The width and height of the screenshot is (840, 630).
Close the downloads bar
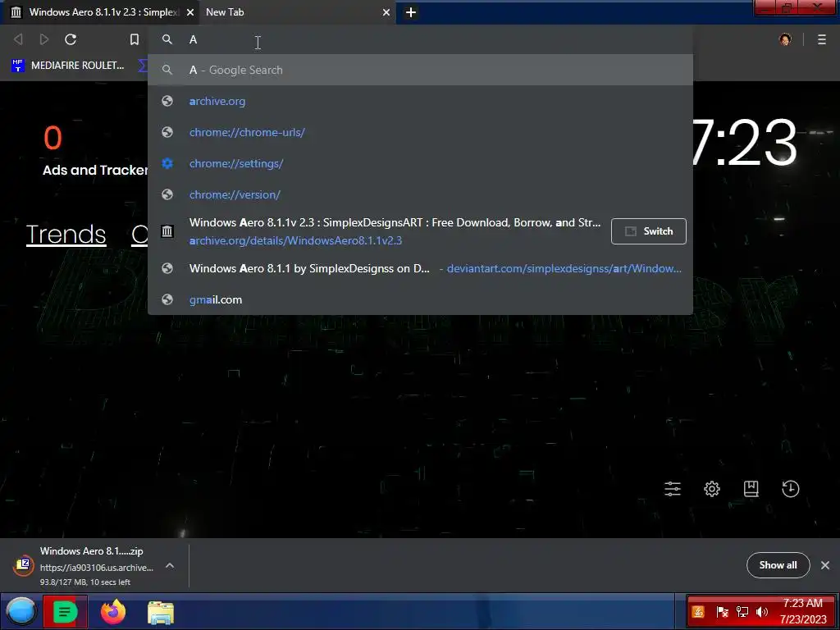[825, 564]
